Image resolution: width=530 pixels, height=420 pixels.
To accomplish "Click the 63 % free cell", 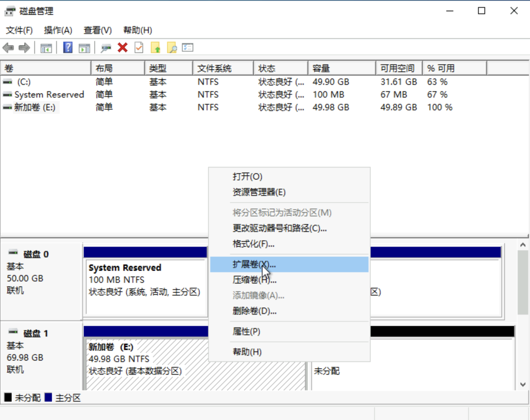I will click(x=437, y=82).
